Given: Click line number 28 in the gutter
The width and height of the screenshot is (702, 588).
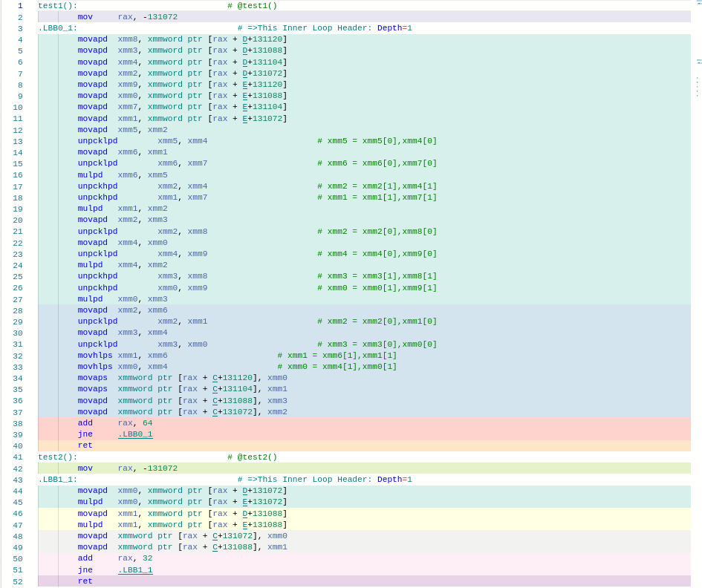Looking at the screenshot, I should coord(18,310).
